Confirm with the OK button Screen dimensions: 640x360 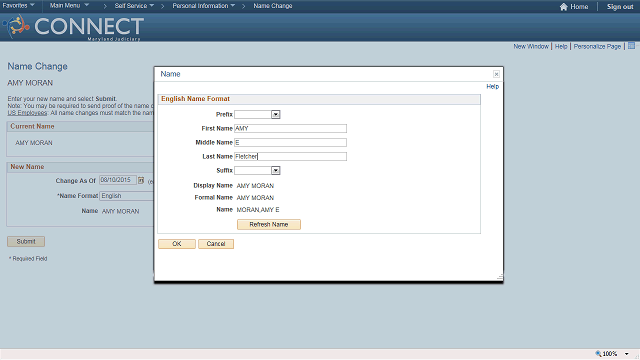click(177, 244)
